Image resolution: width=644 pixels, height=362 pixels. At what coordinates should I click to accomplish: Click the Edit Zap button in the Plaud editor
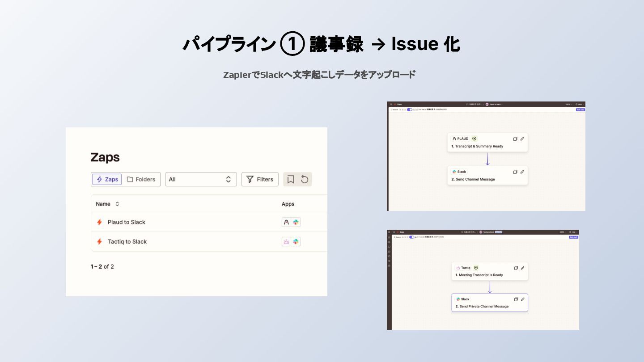pyautogui.click(x=580, y=109)
